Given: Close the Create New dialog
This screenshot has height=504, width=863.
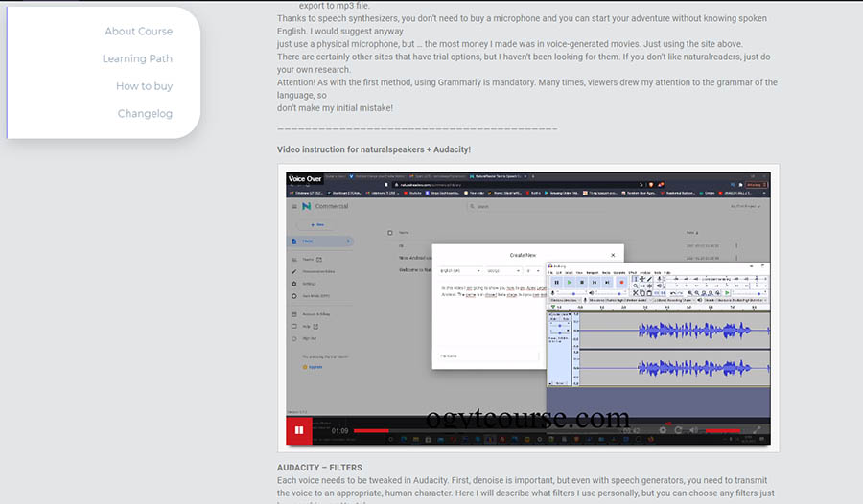Looking at the screenshot, I should [x=613, y=255].
